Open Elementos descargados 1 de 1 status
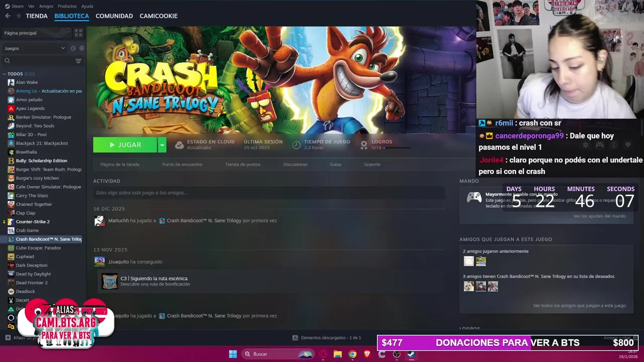The image size is (644, 362). click(331, 338)
